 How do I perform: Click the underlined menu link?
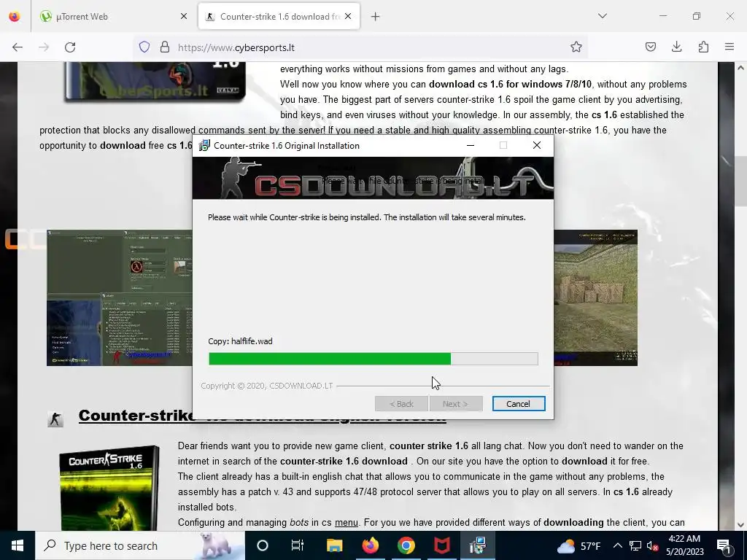[347, 522]
